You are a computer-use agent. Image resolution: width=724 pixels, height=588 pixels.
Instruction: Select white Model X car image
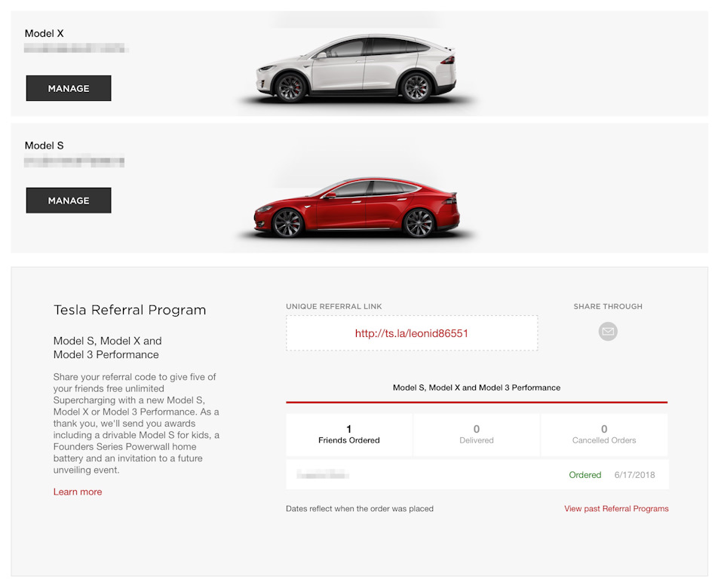coord(357,69)
